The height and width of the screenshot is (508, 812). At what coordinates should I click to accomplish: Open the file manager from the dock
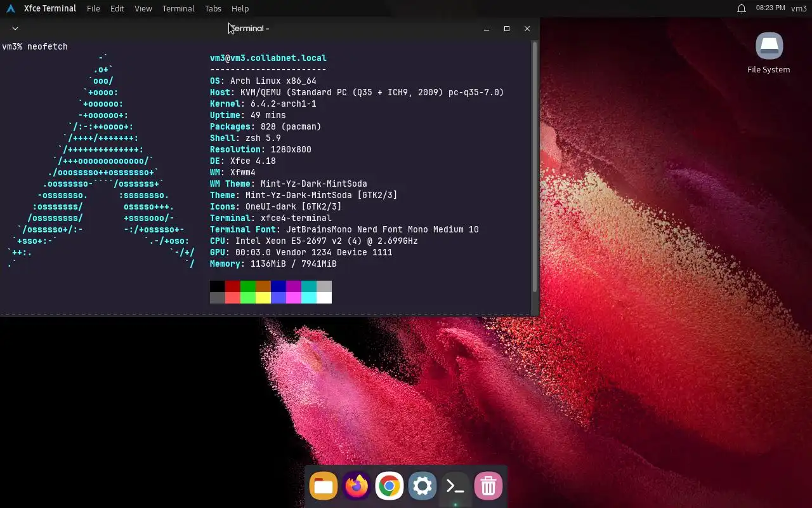[x=323, y=486]
